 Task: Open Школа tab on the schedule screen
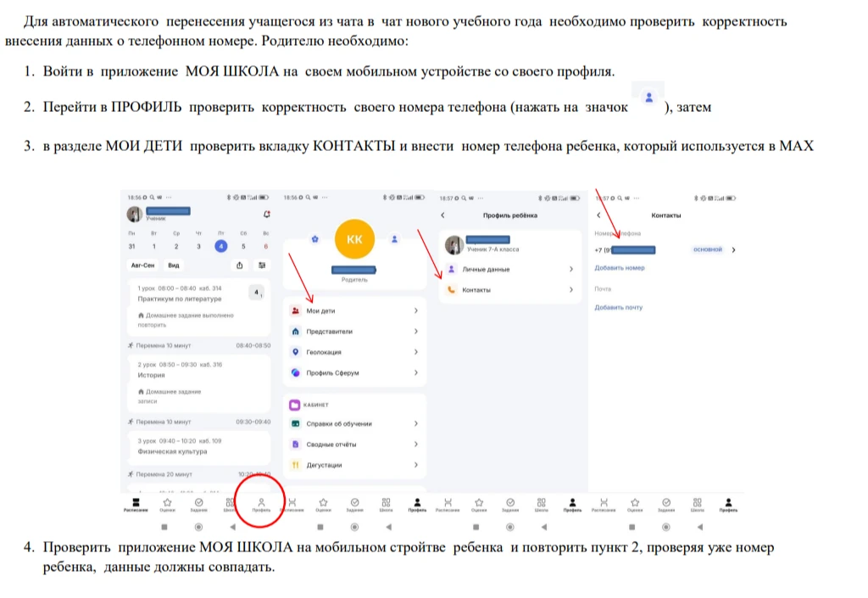(230, 505)
